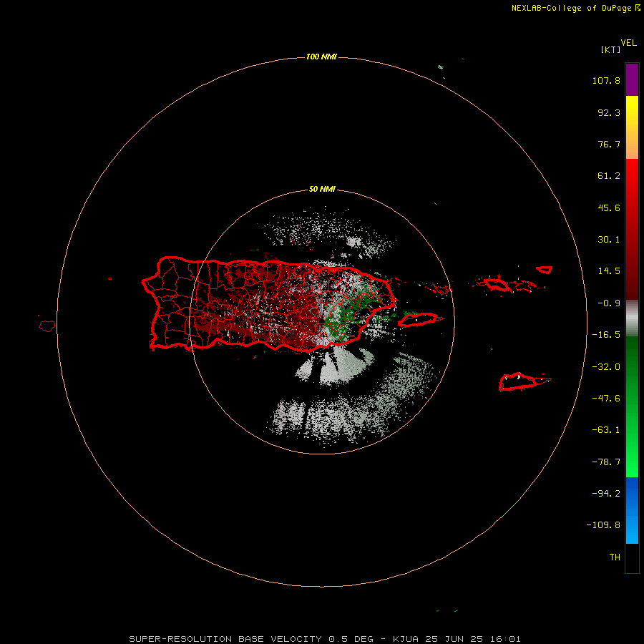644x644 pixels.
Task: Click the red color bar segment
Action: pyautogui.click(x=632, y=229)
